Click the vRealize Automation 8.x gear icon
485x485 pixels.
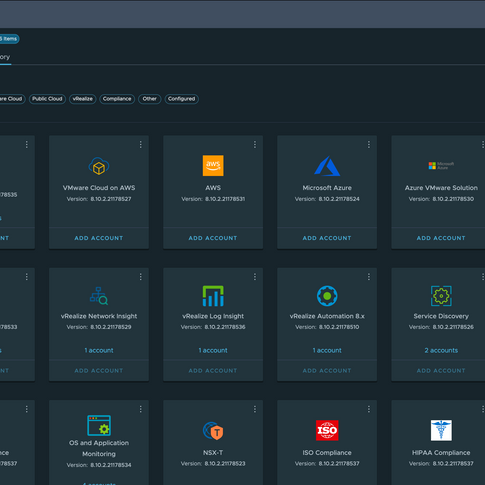click(x=327, y=296)
